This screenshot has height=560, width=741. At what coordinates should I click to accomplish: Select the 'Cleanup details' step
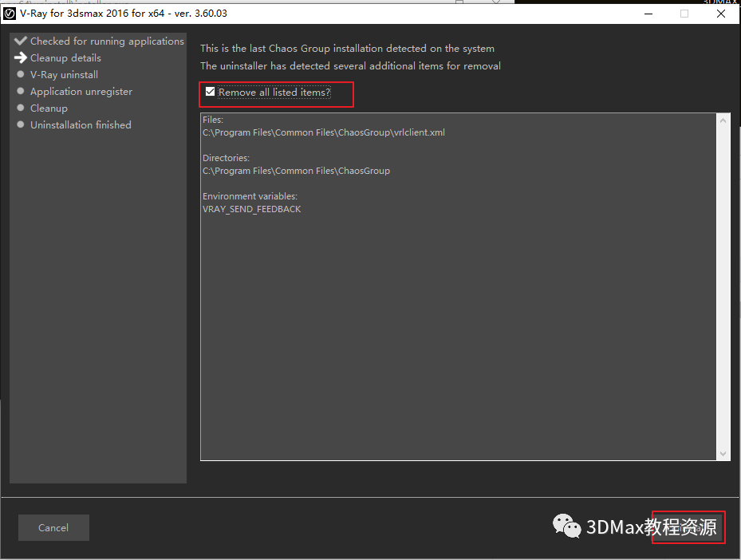tap(65, 57)
